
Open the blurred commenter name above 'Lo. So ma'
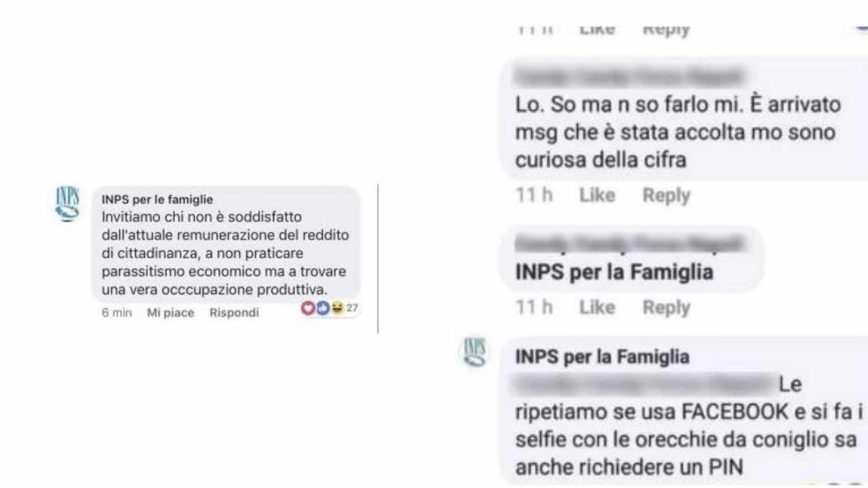629,77
